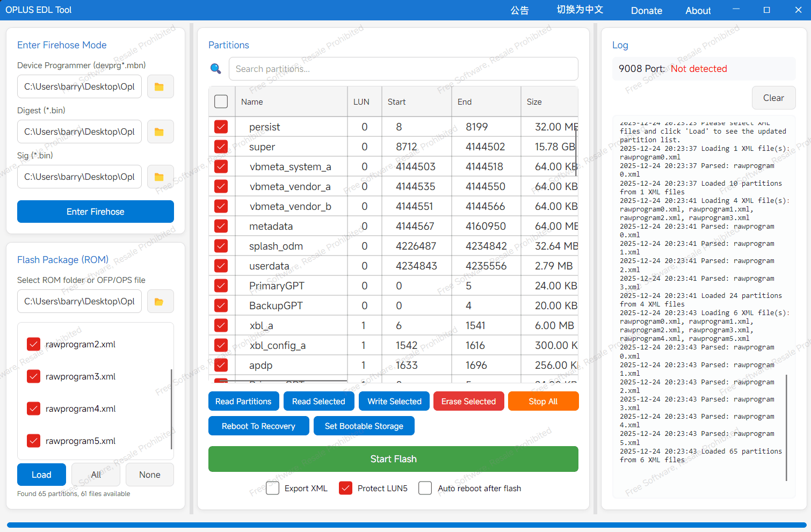Viewport: 811px width, 532px height.
Task: Click the green Start Flash button
Action: pos(393,459)
